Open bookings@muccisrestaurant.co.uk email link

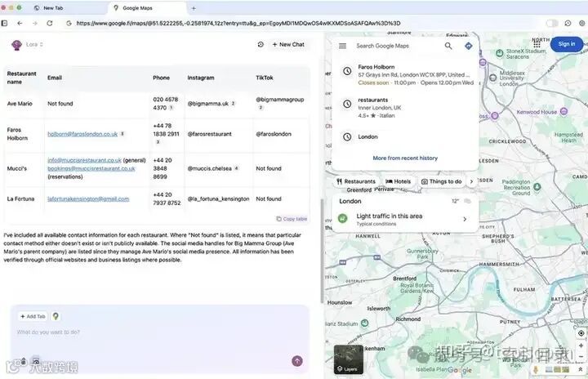(91, 168)
